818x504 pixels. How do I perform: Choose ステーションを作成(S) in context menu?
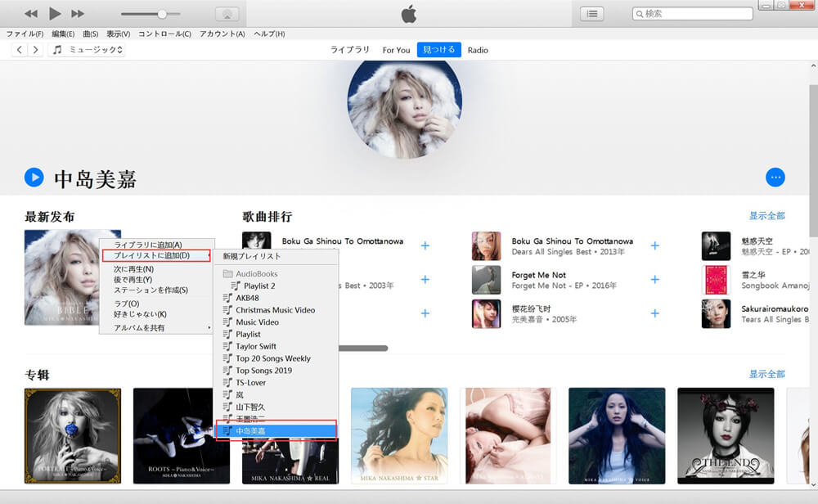tap(156, 290)
